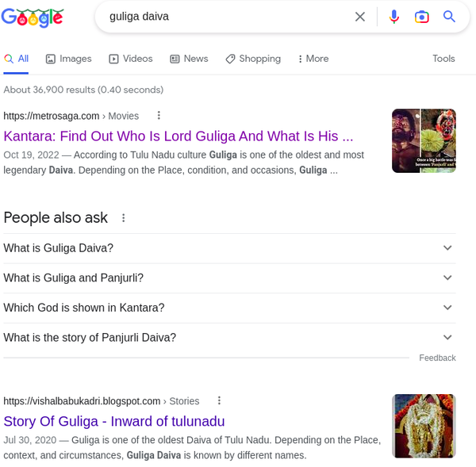
Task: Open Google Lens camera search
Action: (422, 17)
